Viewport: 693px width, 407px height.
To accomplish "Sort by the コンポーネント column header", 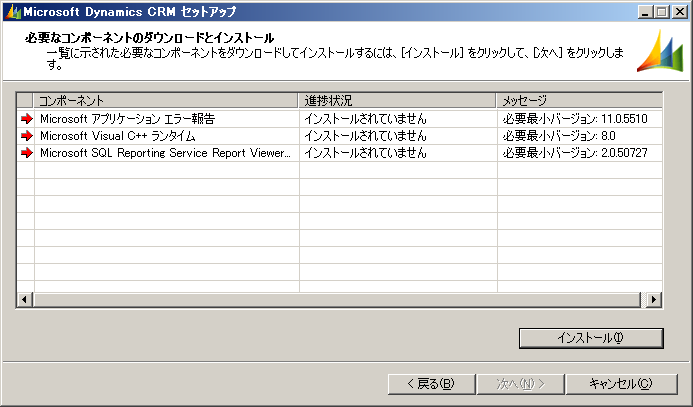I will (166, 100).
